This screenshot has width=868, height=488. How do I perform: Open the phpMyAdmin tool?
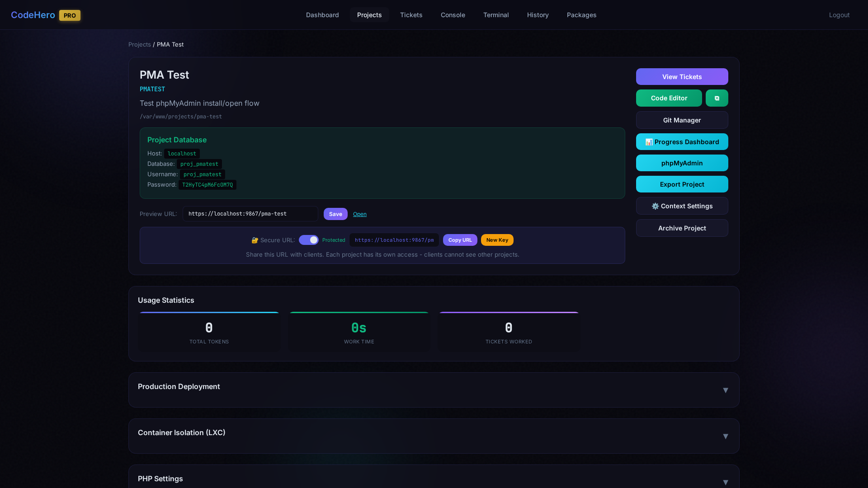point(682,163)
